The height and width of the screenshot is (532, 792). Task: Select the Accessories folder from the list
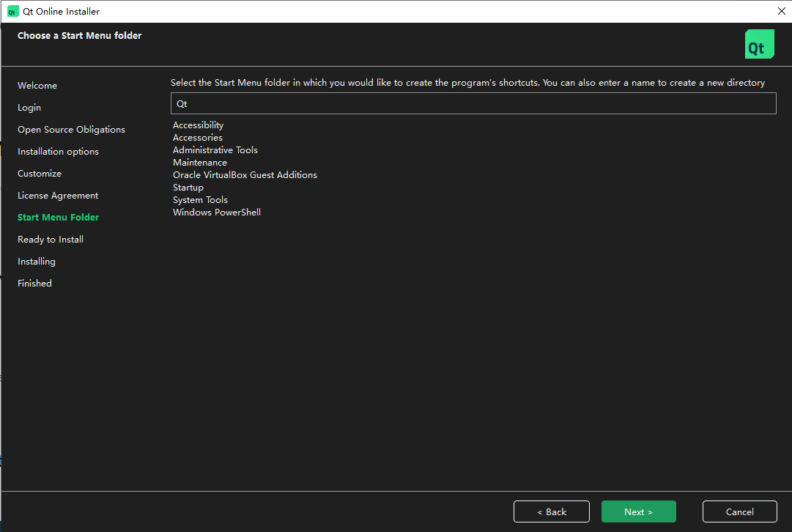(198, 138)
